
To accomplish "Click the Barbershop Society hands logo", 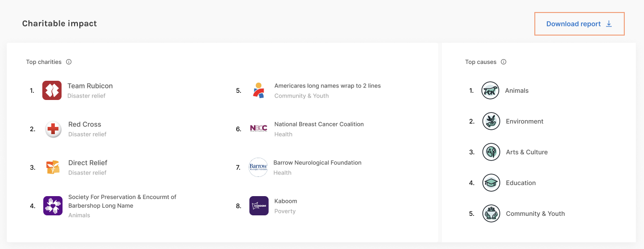I will [x=53, y=206].
